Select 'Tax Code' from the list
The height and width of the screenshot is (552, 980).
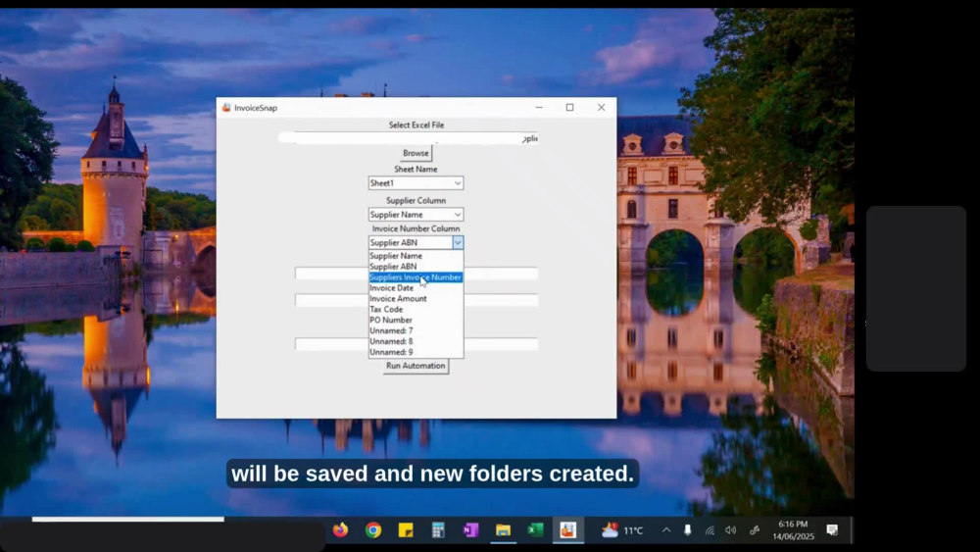click(416, 310)
